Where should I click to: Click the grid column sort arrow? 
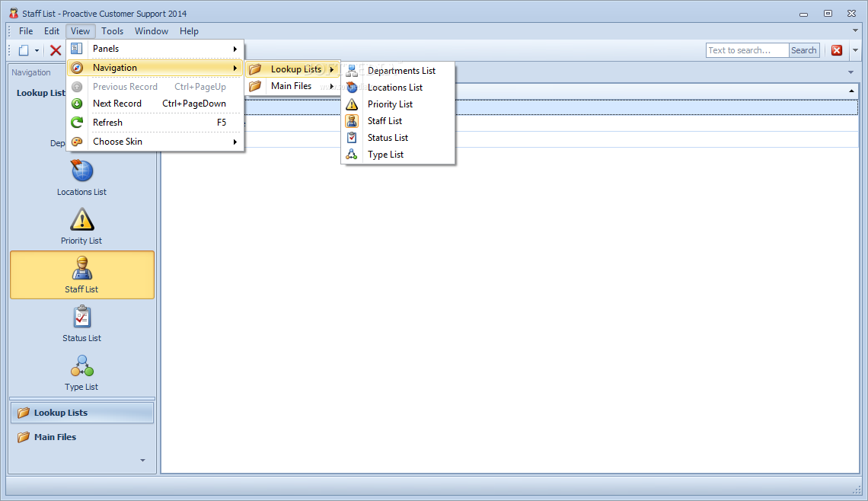851,91
